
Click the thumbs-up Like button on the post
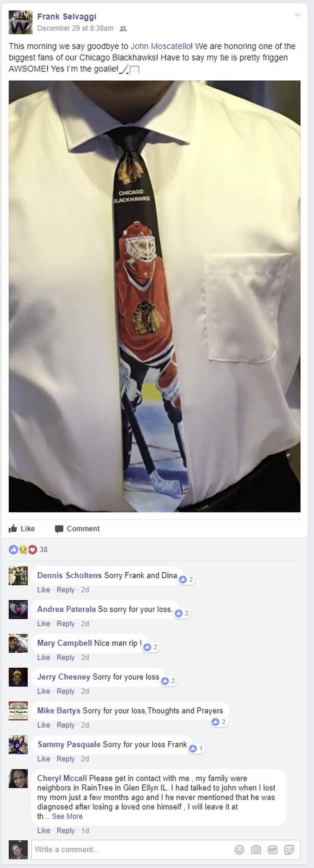[22, 528]
